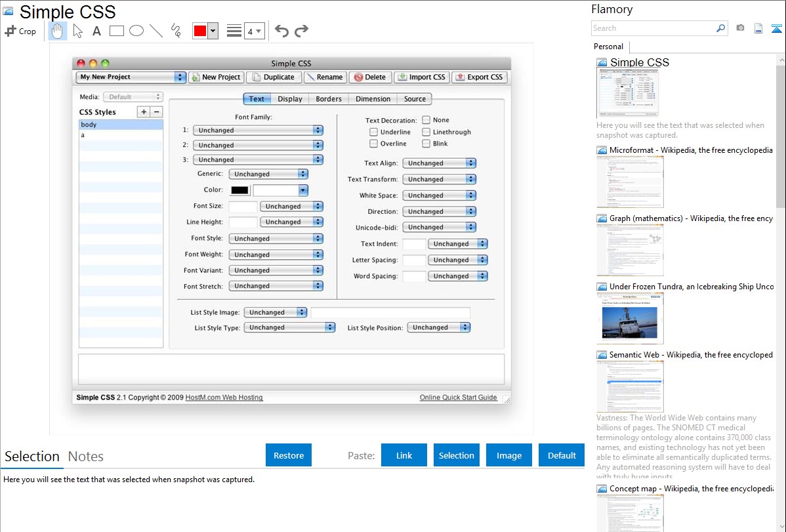The image size is (786, 532).
Task: Open HostM.com Web Hosting link
Action: (x=224, y=397)
